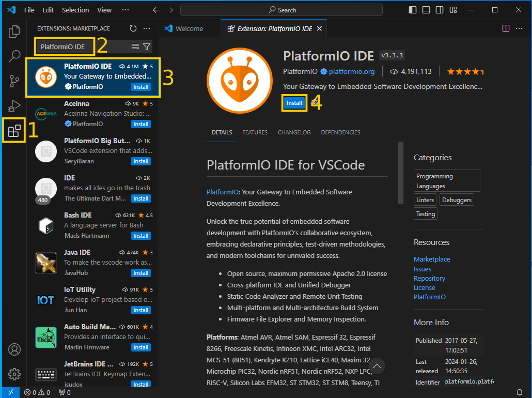The width and height of the screenshot is (532, 398).
Task: Go back using the navigation arrow
Action: point(156,10)
